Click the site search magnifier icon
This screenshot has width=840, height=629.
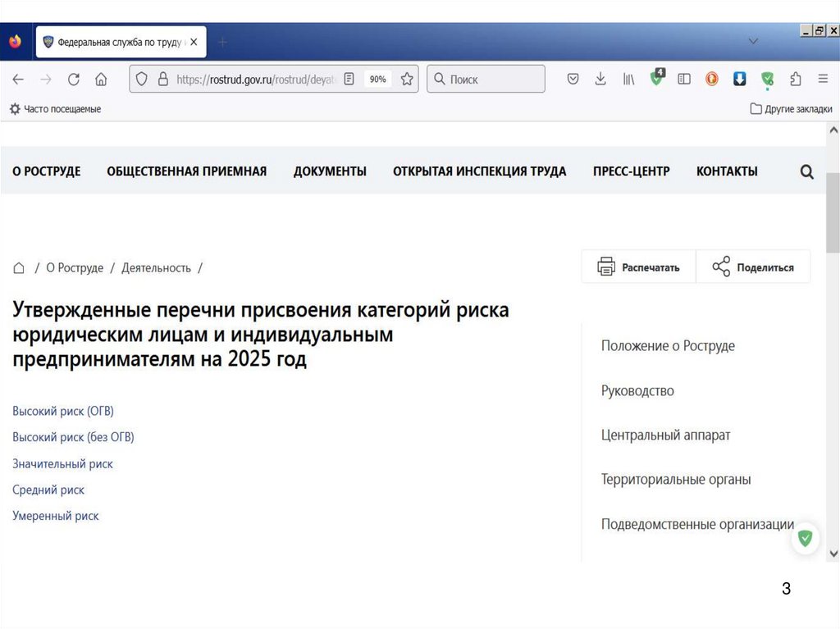[x=807, y=171]
